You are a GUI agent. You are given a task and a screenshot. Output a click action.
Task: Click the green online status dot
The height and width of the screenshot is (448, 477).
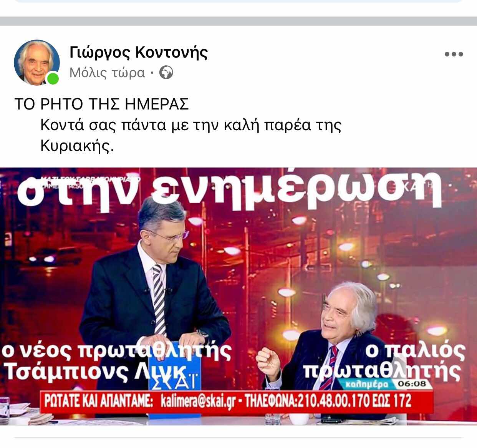point(53,79)
